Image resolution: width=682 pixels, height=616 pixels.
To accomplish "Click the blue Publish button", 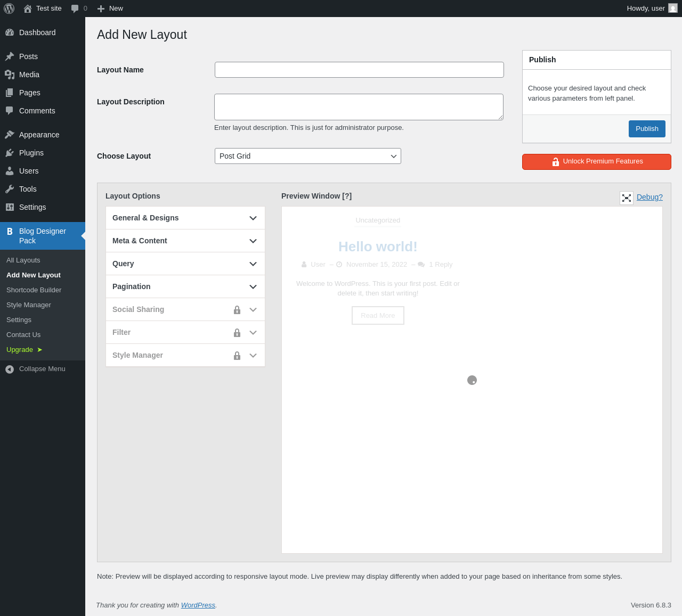I will click(x=647, y=129).
